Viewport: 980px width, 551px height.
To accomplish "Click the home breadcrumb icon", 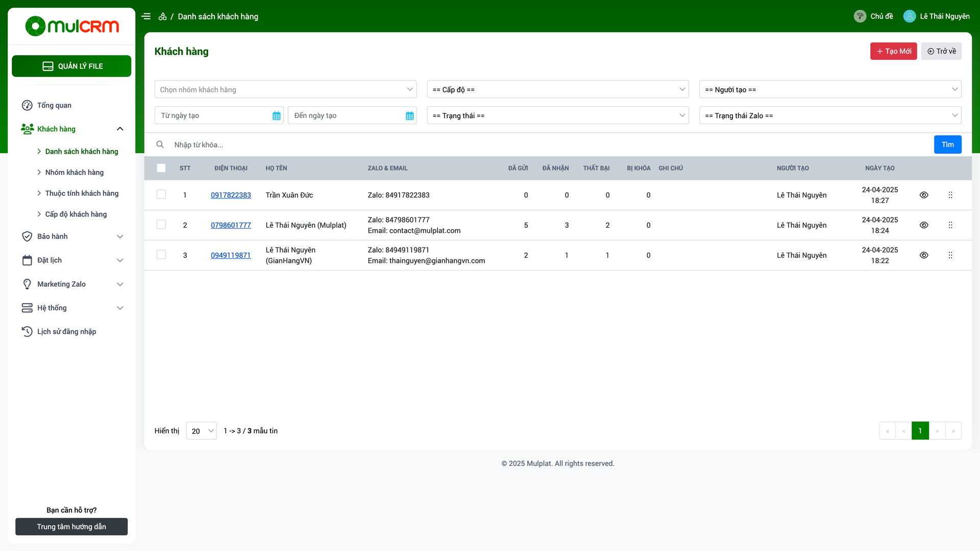I will tap(162, 16).
